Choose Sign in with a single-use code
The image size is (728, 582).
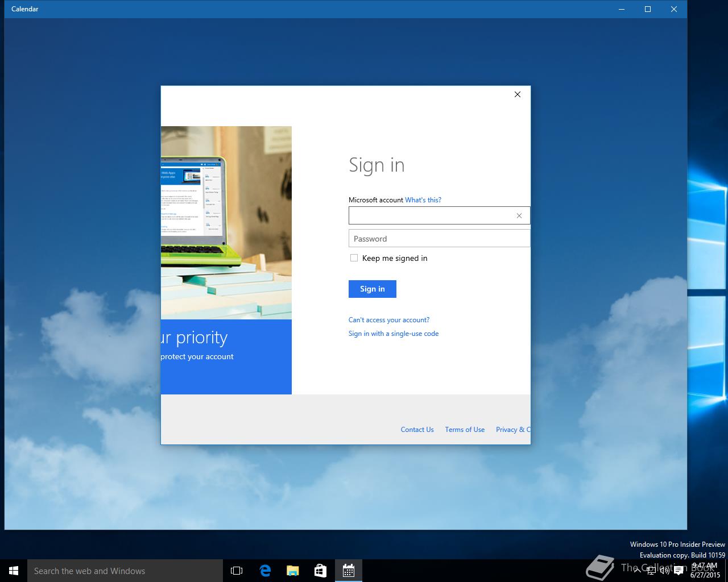394,334
